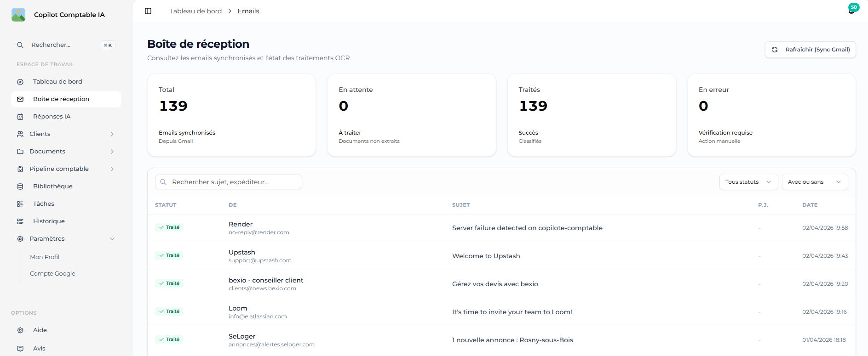Click the Tableau de bord gauge icon
This screenshot has width=868, height=356.
20,82
